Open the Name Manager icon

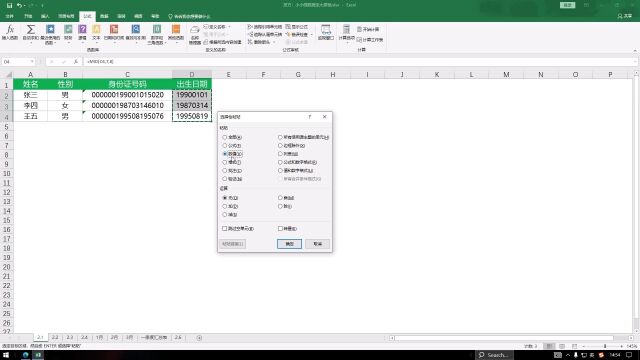coord(195,34)
